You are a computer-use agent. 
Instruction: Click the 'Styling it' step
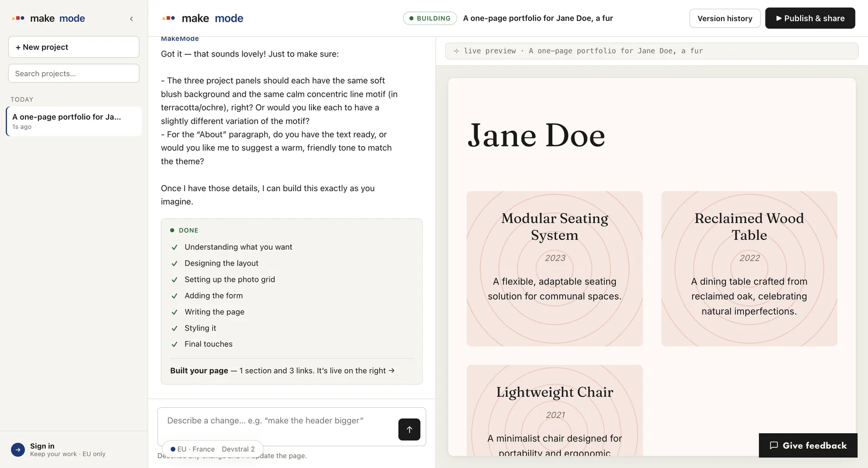click(x=200, y=328)
